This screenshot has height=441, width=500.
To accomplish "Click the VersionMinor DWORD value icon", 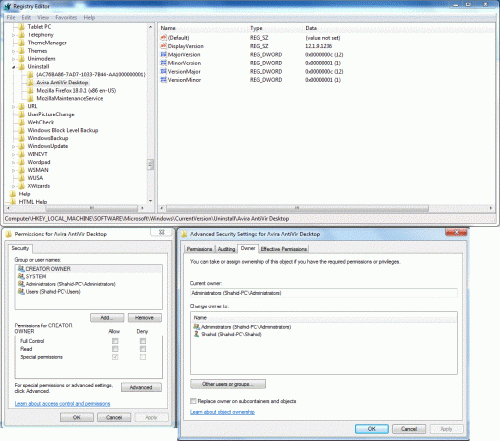I will tap(163, 80).
